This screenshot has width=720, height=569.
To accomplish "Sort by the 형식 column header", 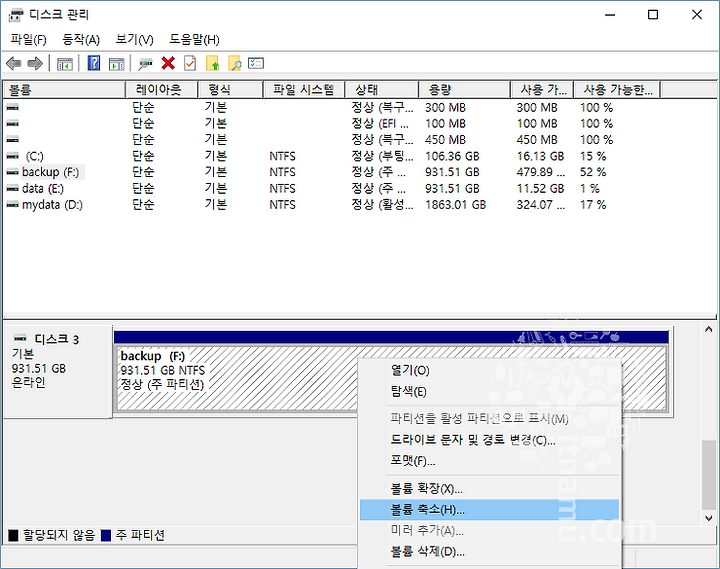I will [231, 90].
